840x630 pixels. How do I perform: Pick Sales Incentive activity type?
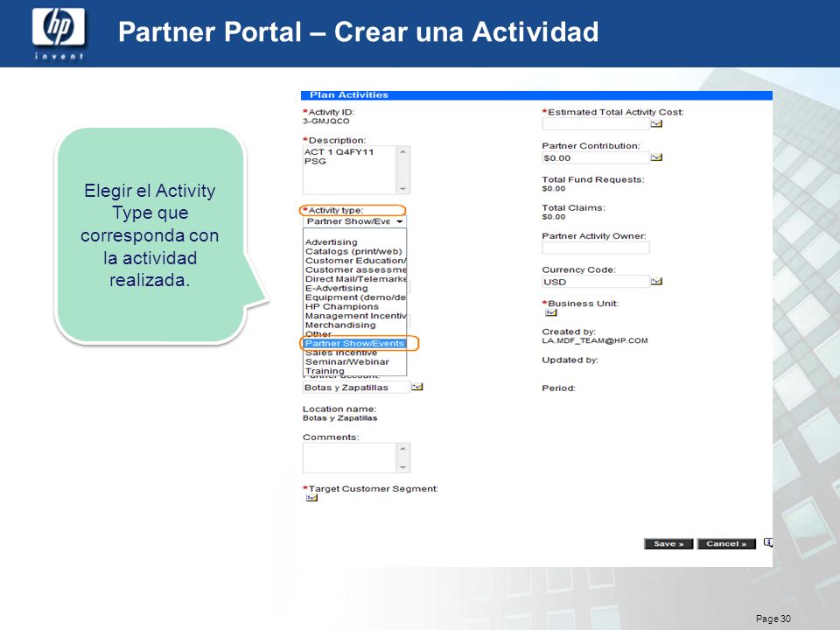point(341,353)
